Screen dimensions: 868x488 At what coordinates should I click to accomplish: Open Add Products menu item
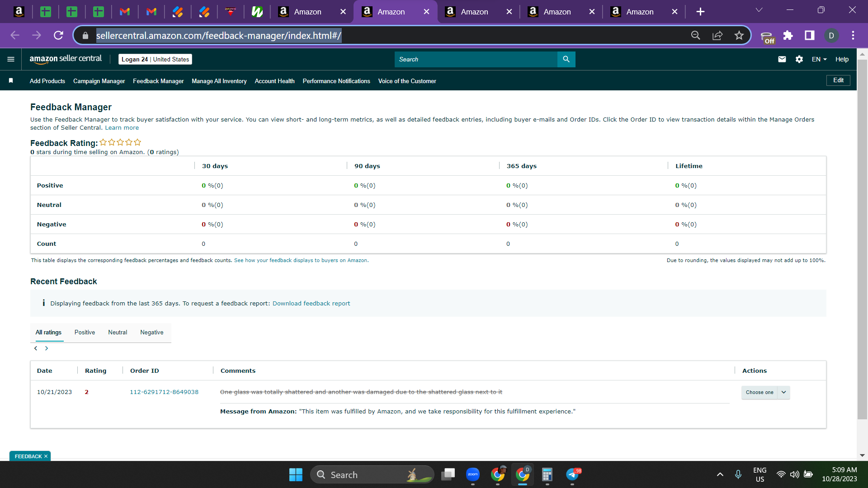pyautogui.click(x=47, y=81)
